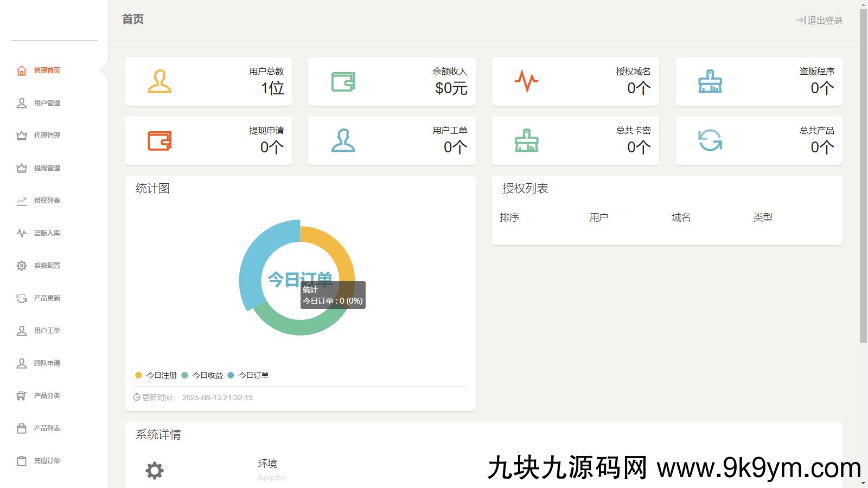This screenshot has width=868, height=488.
Task: Click the crown icon beside 代理管理
Action: pyautogui.click(x=22, y=136)
